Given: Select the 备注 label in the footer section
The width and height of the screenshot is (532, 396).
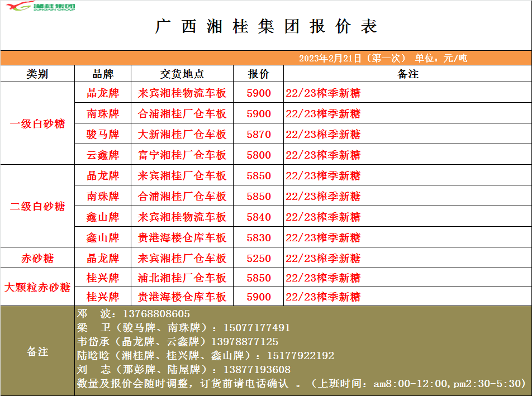Looking at the screenshot, I should 37,352.
